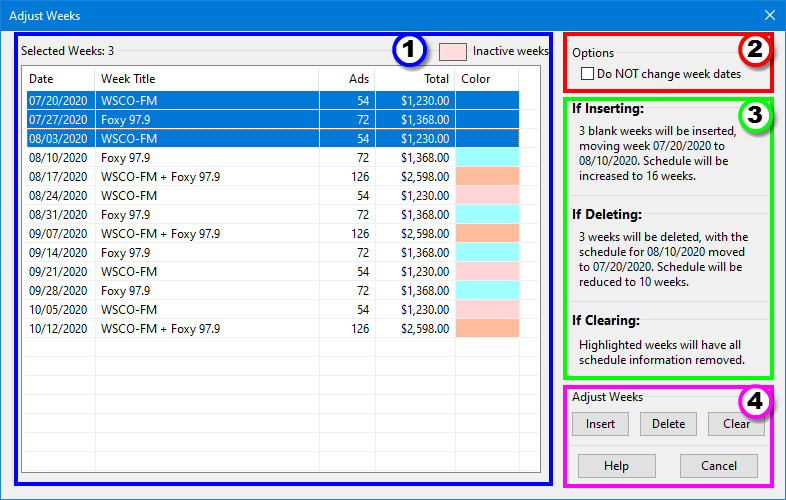Select the 08/31/2020 date cell
The width and height of the screenshot is (786, 500).
click(58, 215)
